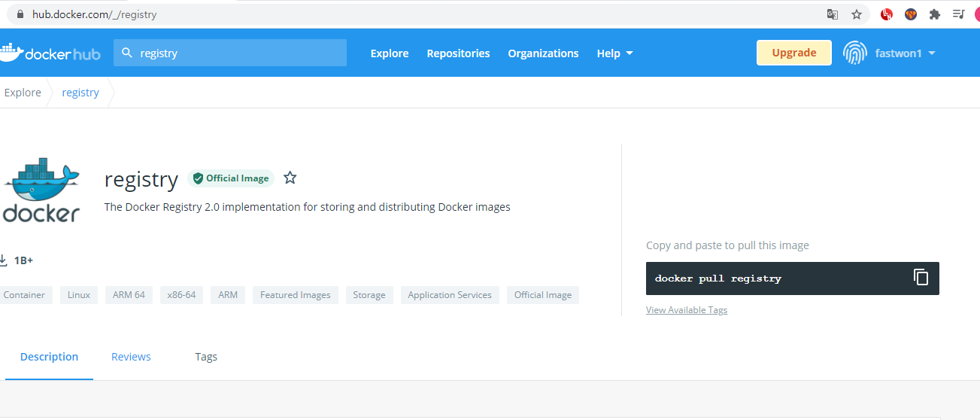980x420 pixels.
Task: Click the Docker Registry 2.0 description text
Action: [308, 207]
